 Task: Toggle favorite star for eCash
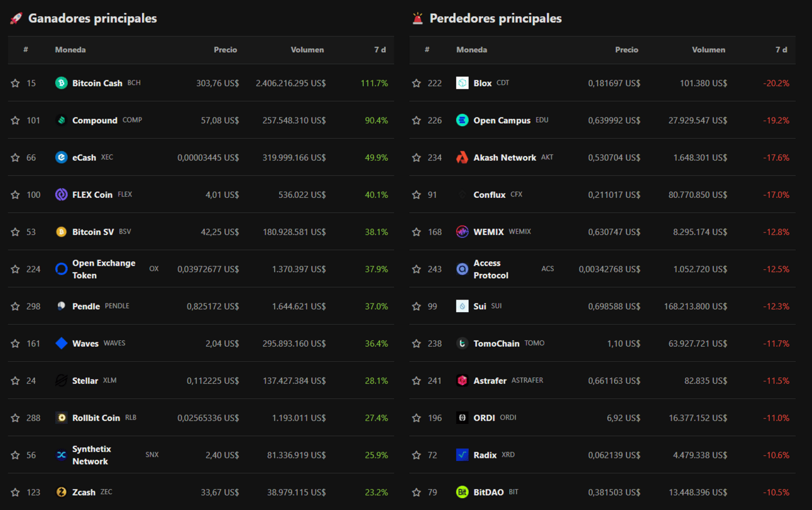click(x=15, y=157)
